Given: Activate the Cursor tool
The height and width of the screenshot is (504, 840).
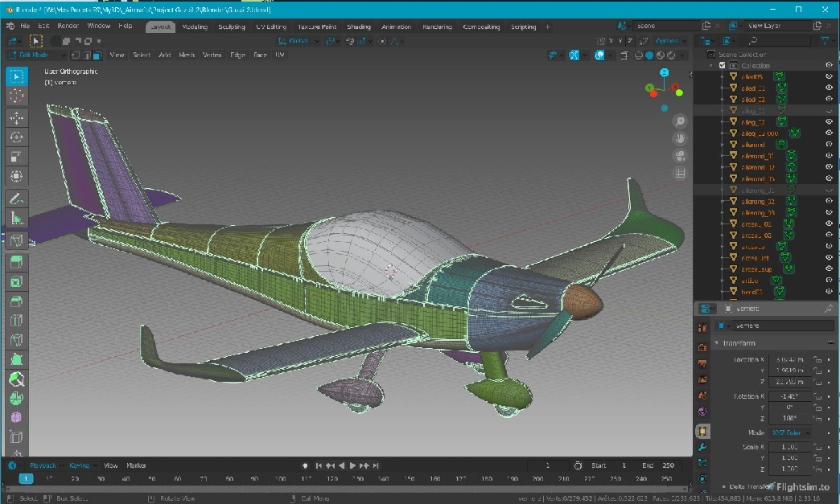Looking at the screenshot, I should click(17, 96).
